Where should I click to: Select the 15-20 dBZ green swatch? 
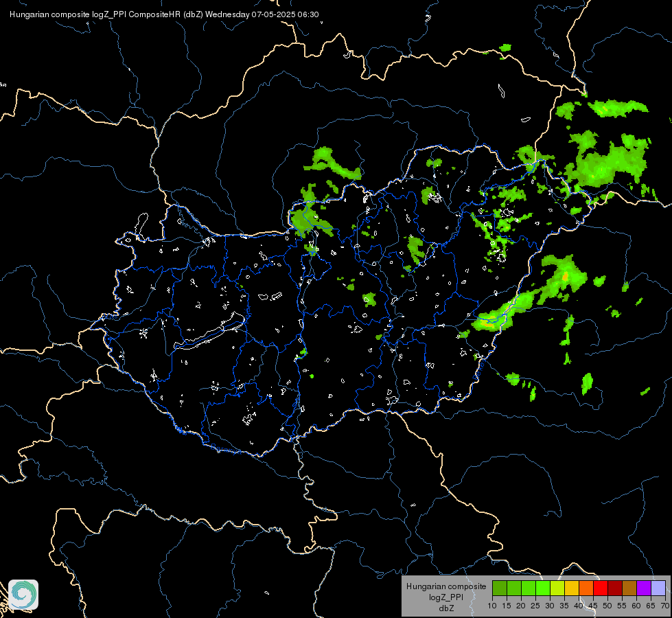tap(514, 588)
